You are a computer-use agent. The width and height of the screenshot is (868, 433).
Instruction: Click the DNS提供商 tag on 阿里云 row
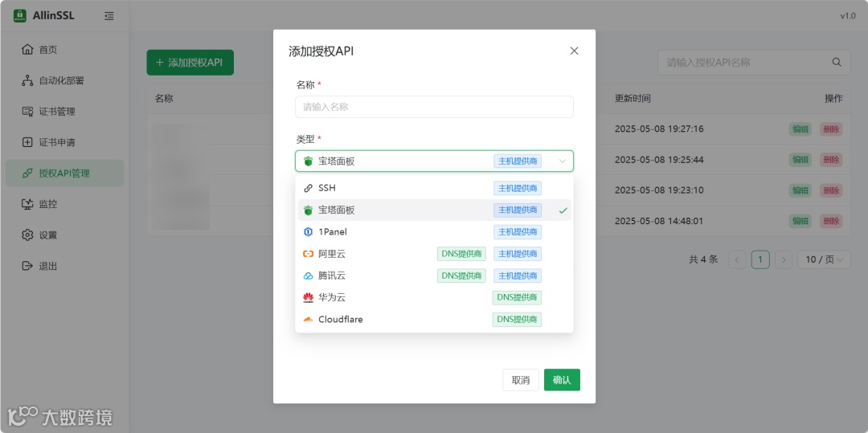point(461,254)
